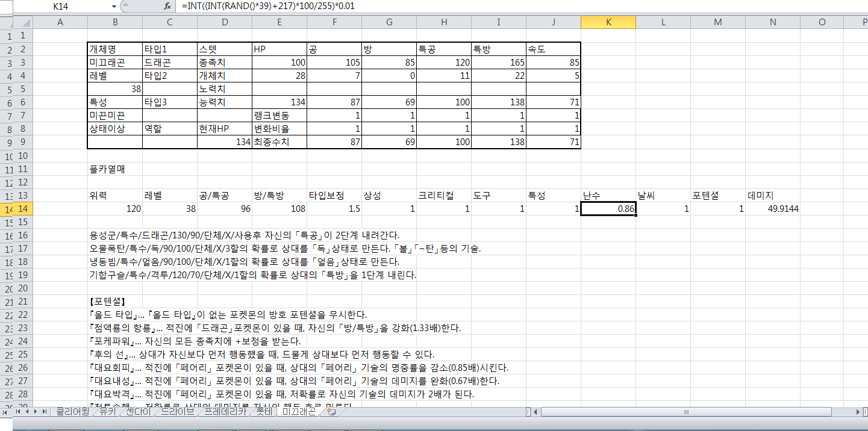
Task: Click the Name Box showing K14
Action: point(60,6)
